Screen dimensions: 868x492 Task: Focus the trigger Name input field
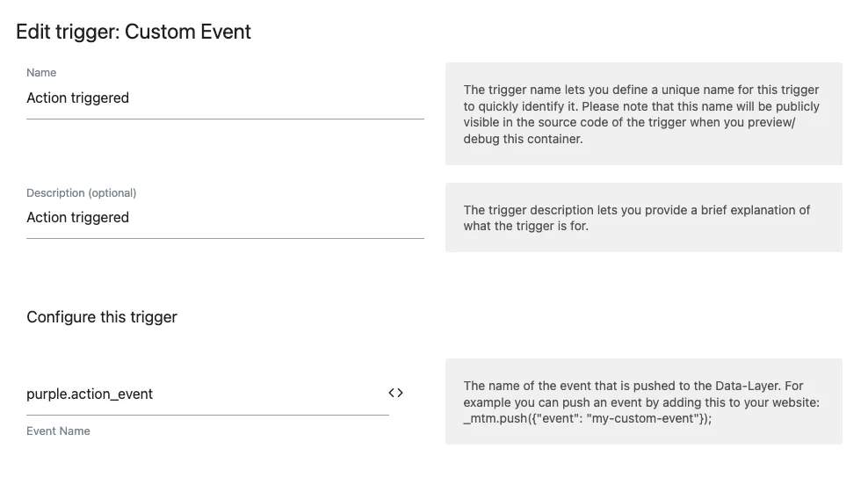coord(264,98)
